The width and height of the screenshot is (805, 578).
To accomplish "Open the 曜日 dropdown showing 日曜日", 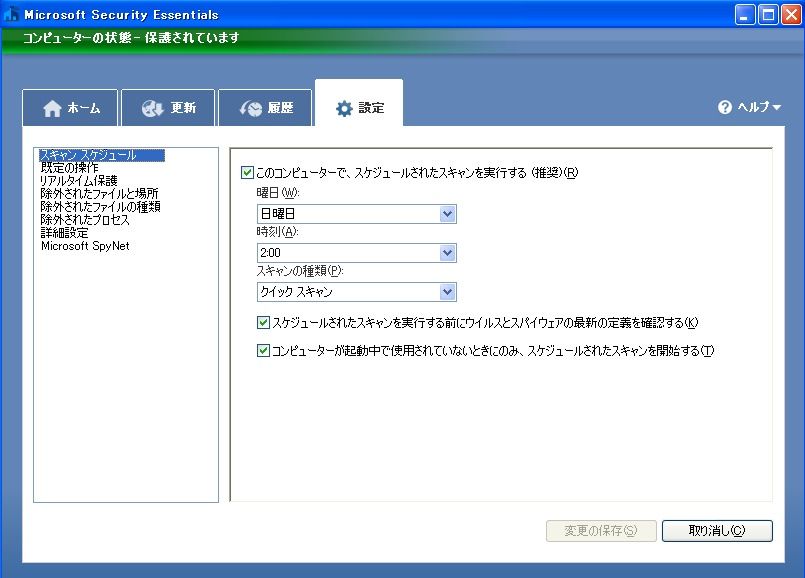I will [x=356, y=214].
